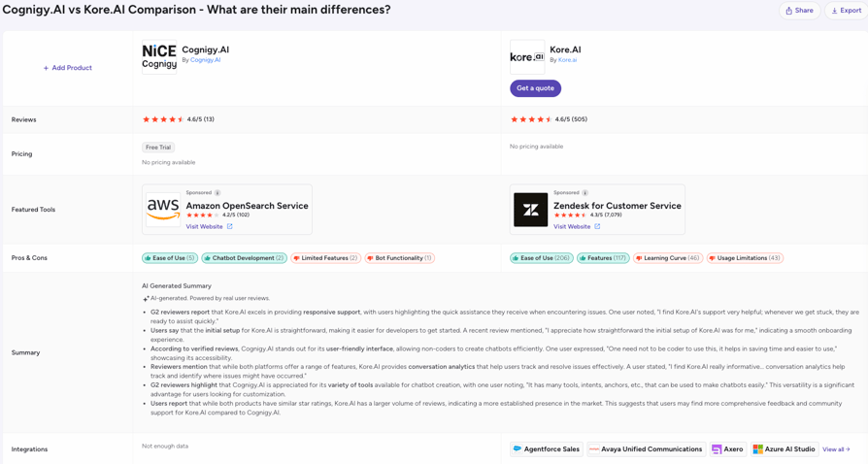The height and width of the screenshot is (464, 868).
Task: Click the Free Trial badge
Action: [x=158, y=148]
